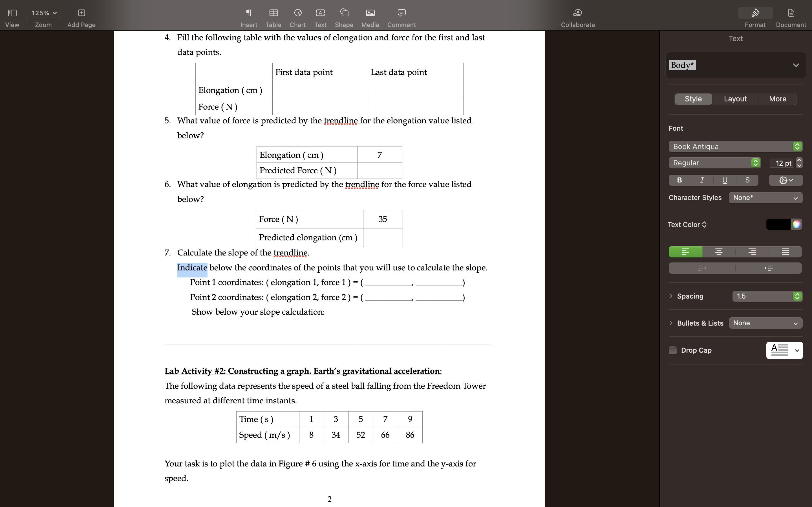This screenshot has height=507, width=812.
Task: Increase font size with the stepper
Action: point(799,160)
